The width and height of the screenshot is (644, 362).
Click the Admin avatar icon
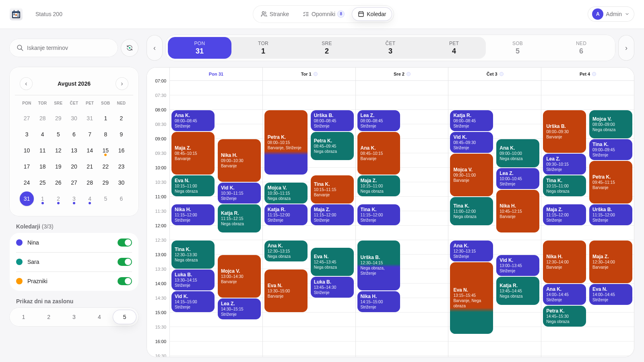(598, 14)
